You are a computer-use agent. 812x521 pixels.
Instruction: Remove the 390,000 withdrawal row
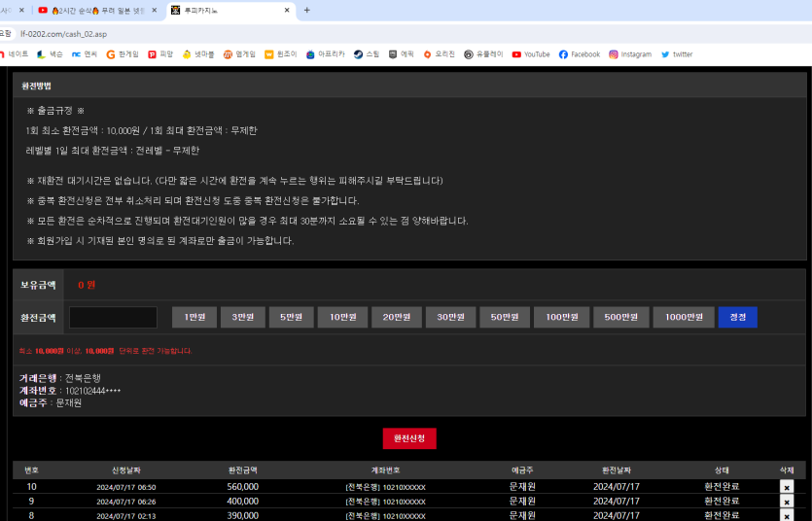tap(787, 515)
